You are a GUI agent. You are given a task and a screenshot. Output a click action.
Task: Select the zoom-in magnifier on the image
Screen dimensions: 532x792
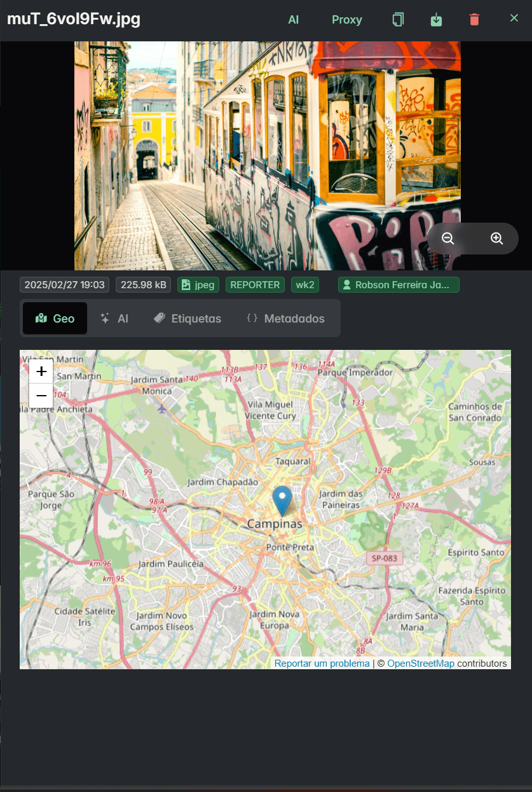496,238
